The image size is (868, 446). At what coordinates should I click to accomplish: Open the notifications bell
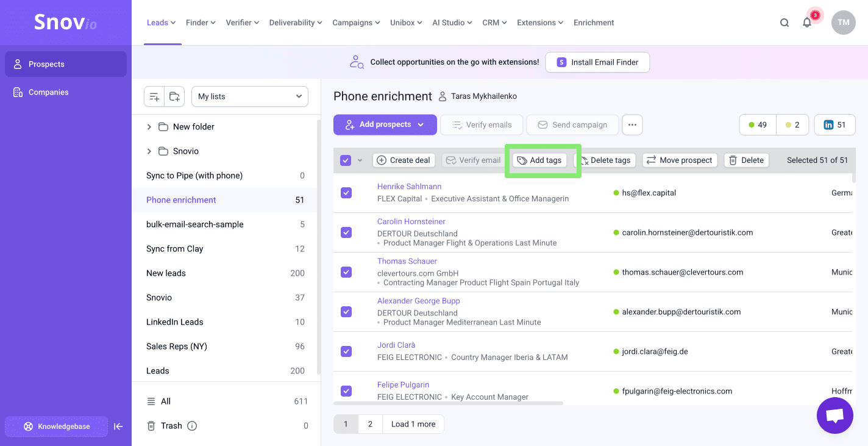pyautogui.click(x=807, y=23)
